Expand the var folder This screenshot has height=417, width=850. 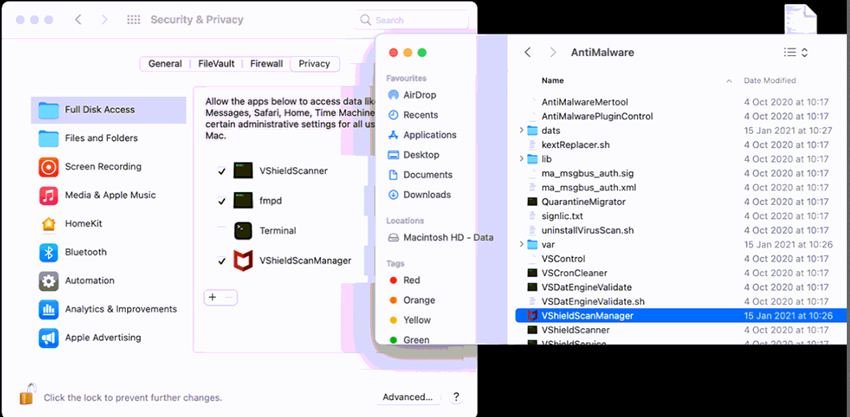[521, 245]
